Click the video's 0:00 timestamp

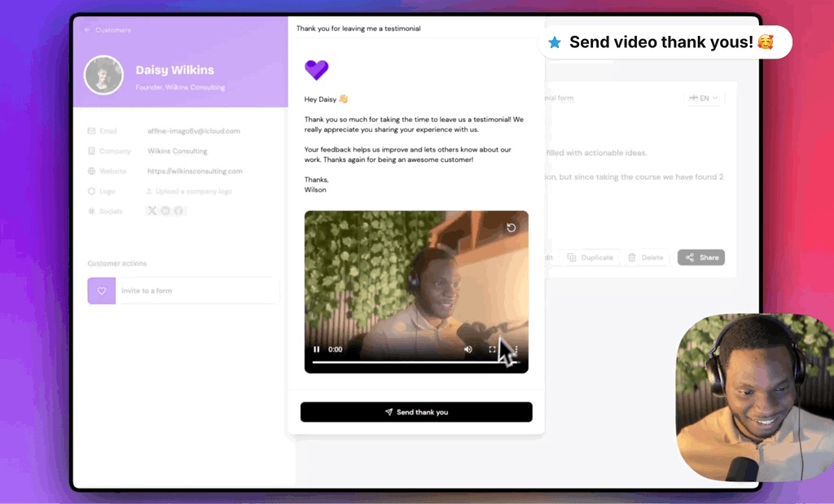[335, 349]
